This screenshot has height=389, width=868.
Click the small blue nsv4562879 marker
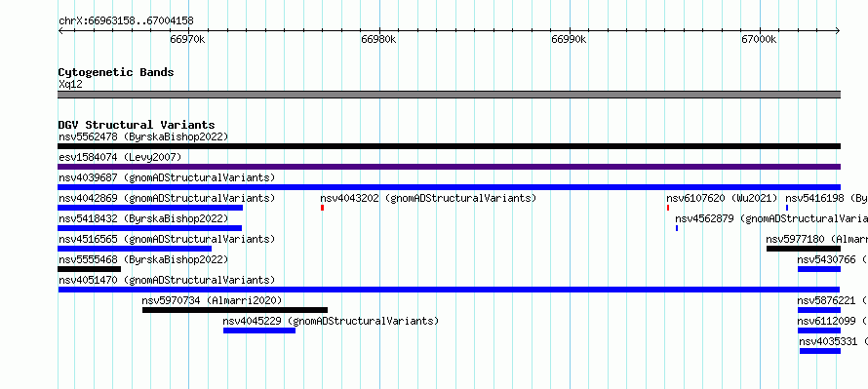[677, 228]
